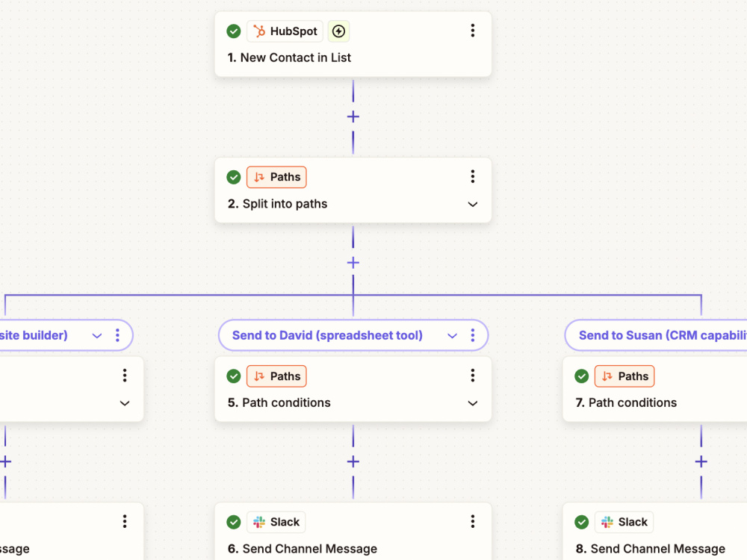
Task: Click green check status on step 8 Slack
Action: (x=582, y=522)
